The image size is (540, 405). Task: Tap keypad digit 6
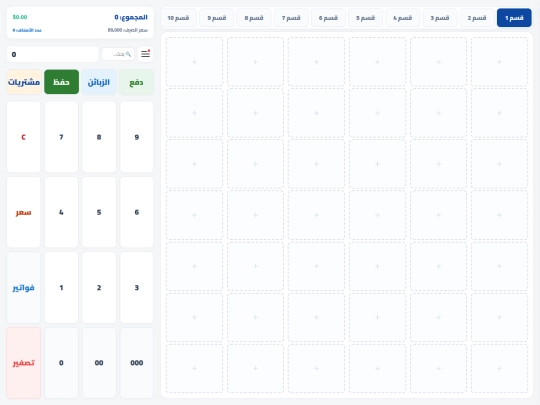[x=137, y=212]
